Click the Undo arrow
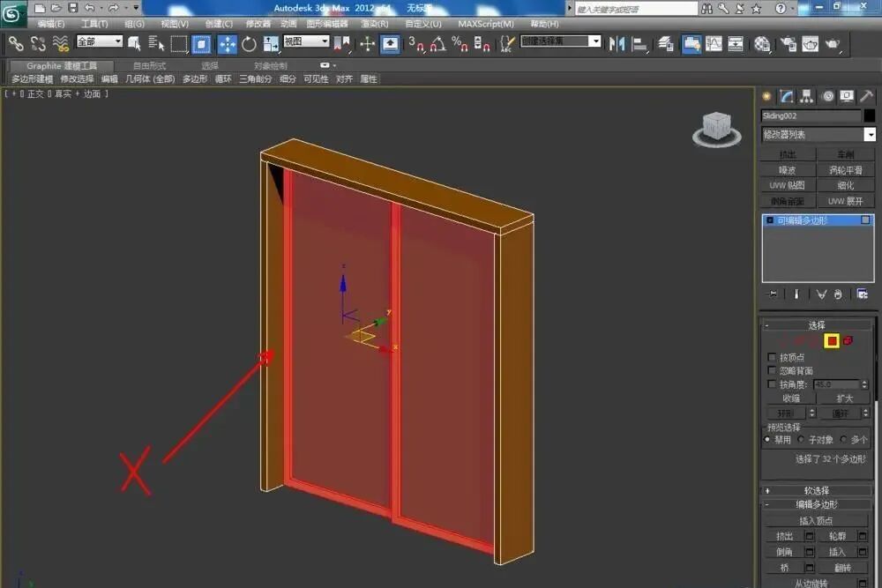 (89, 8)
